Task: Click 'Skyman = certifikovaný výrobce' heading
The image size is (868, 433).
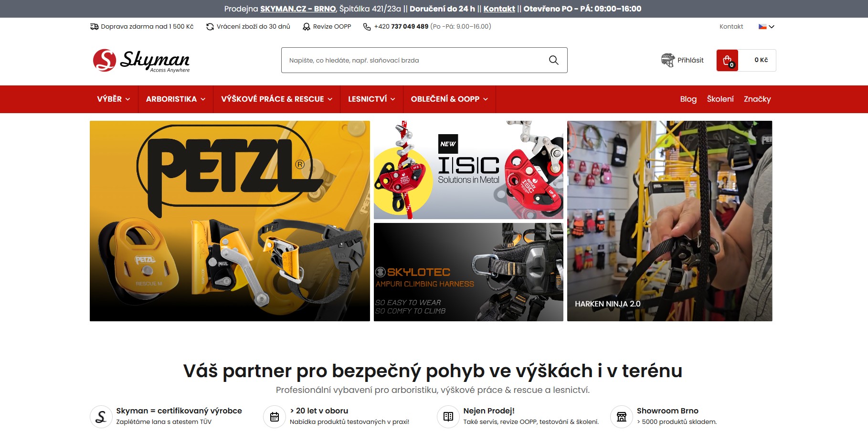Action: coord(179,411)
